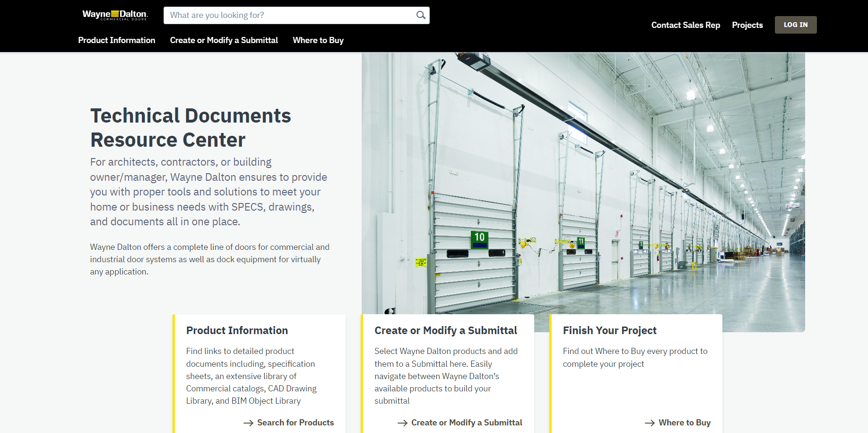The width and height of the screenshot is (868, 433).
Task: Follow the Create or Modify a Submittal card link
Action: (466, 423)
